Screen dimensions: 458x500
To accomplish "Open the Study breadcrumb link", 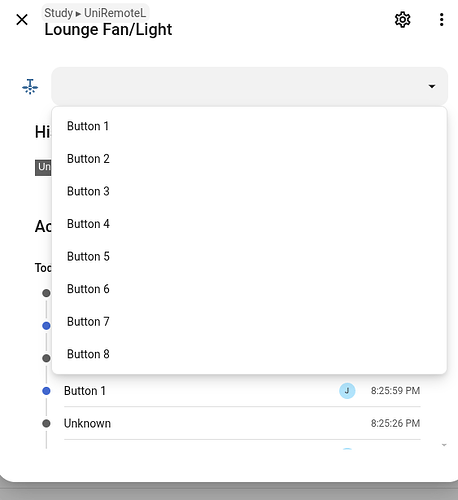I will pos(58,13).
